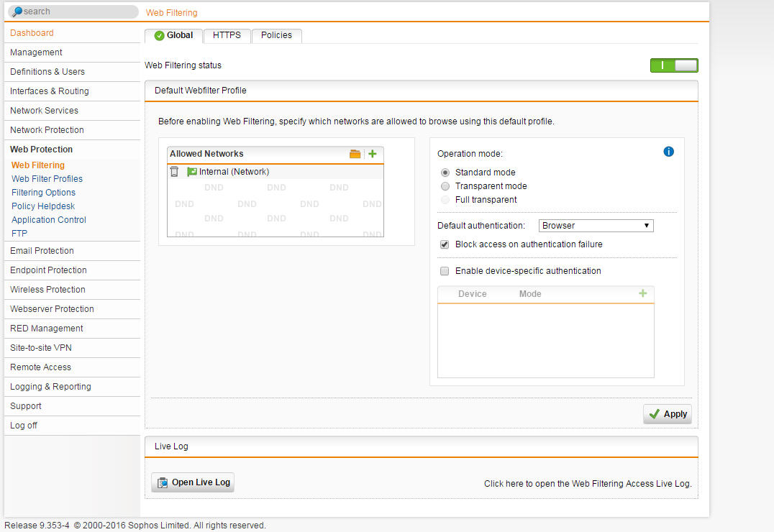Open Application Control submenu item
Screen dimensions: 774x532
pyautogui.click(x=49, y=219)
